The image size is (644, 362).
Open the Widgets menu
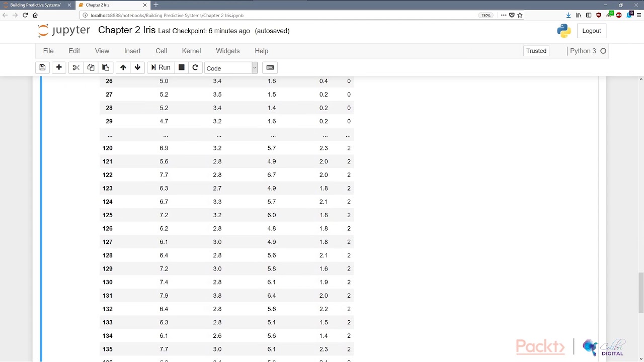[x=228, y=51]
